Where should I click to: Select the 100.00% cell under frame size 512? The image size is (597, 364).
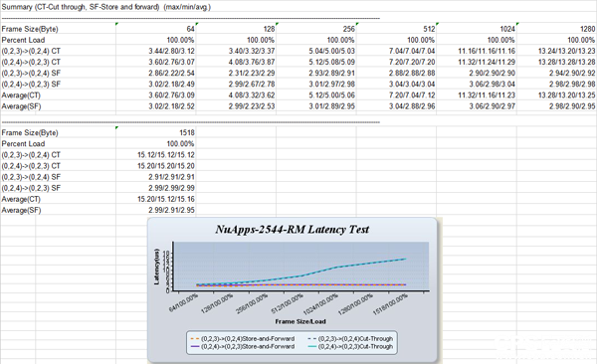pos(421,40)
